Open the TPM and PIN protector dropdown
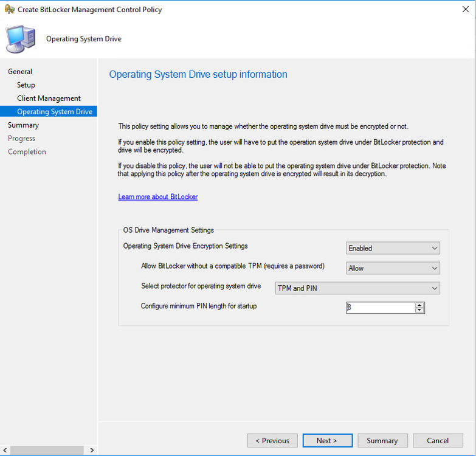Viewport: 476px width, 456px height. [x=357, y=288]
